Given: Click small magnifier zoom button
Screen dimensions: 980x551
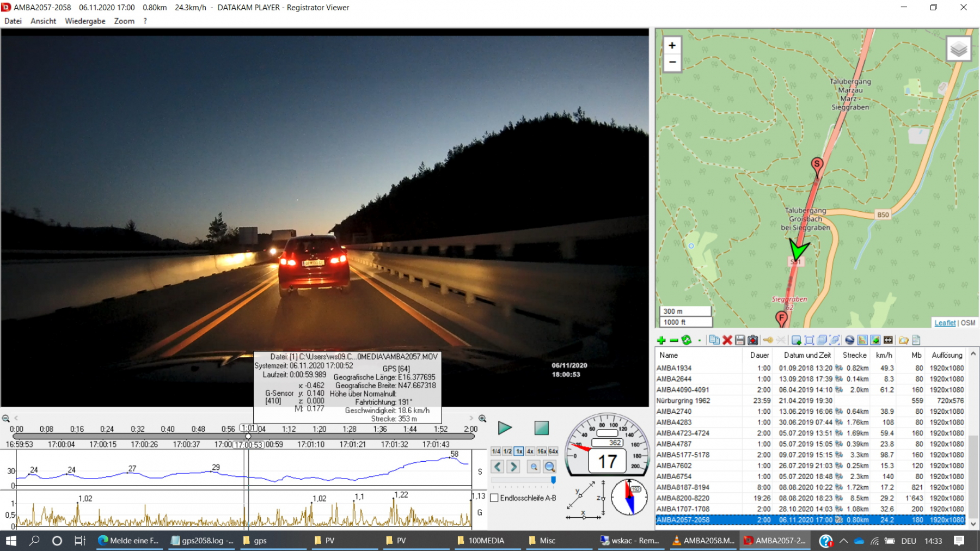Looking at the screenshot, I should pyautogui.click(x=534, y=467).
